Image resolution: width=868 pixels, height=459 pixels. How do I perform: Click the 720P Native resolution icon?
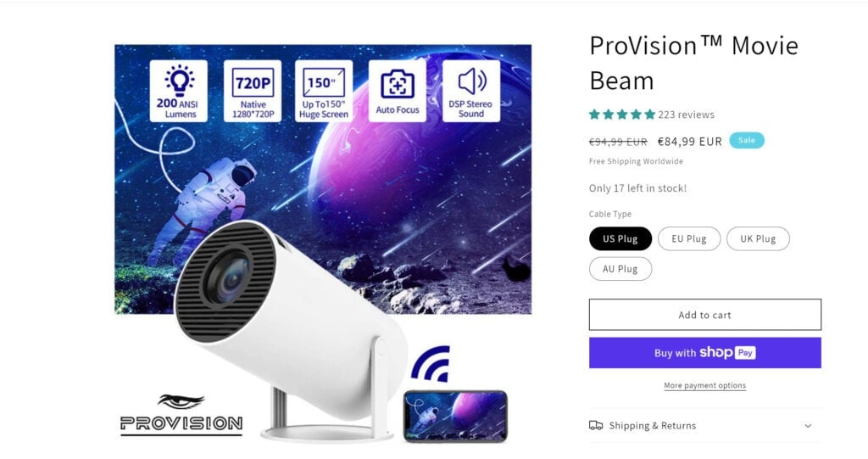tap(253, 82)
